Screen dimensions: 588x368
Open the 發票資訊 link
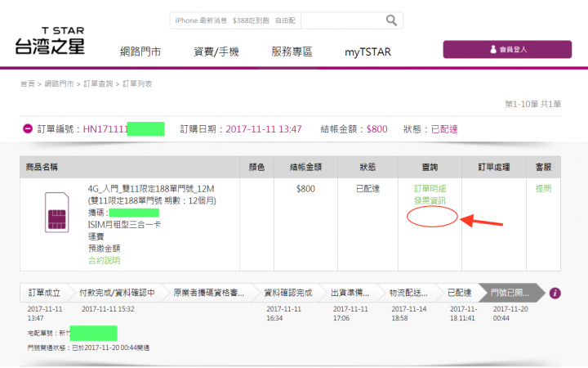(x=430, y=200)
